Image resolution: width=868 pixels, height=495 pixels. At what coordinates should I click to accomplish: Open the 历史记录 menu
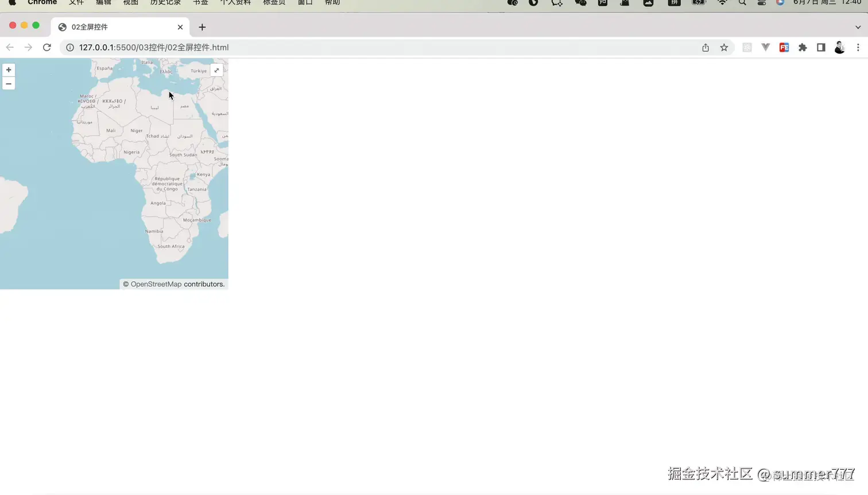click(165, 2)
